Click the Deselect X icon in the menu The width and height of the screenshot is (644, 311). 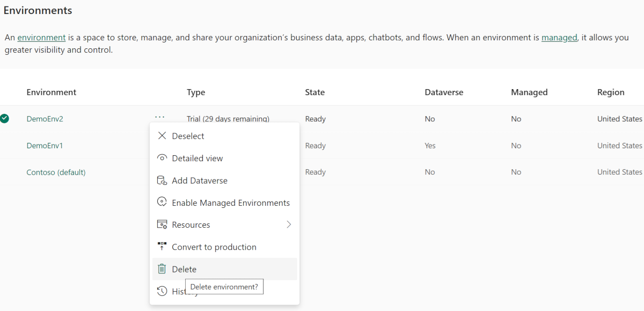(x=162, y=136)
